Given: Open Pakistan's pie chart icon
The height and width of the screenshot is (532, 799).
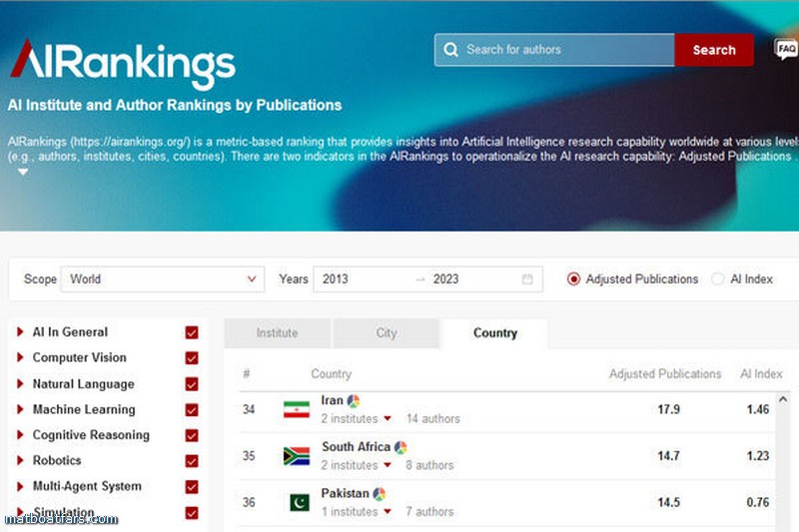Looking at the screenshot, I should (380, 494).
